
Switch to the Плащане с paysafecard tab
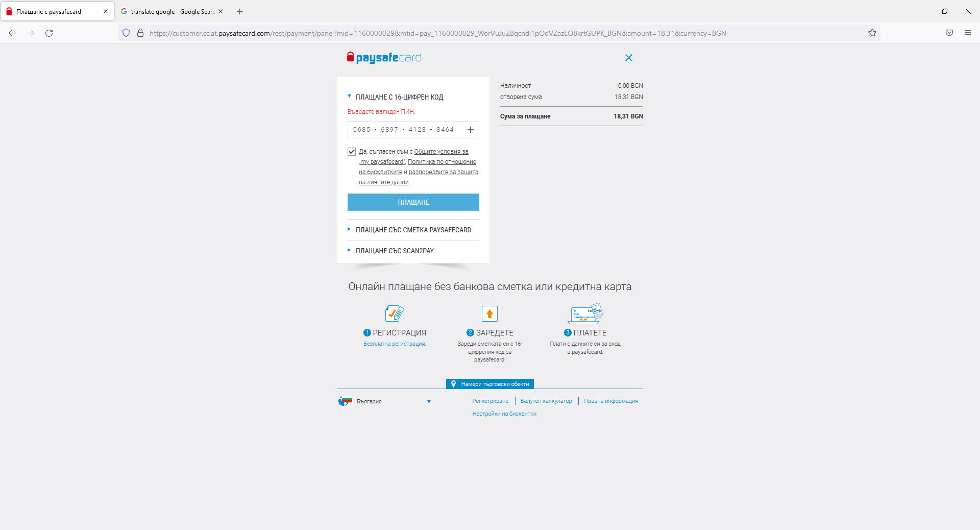pos(57,11)
